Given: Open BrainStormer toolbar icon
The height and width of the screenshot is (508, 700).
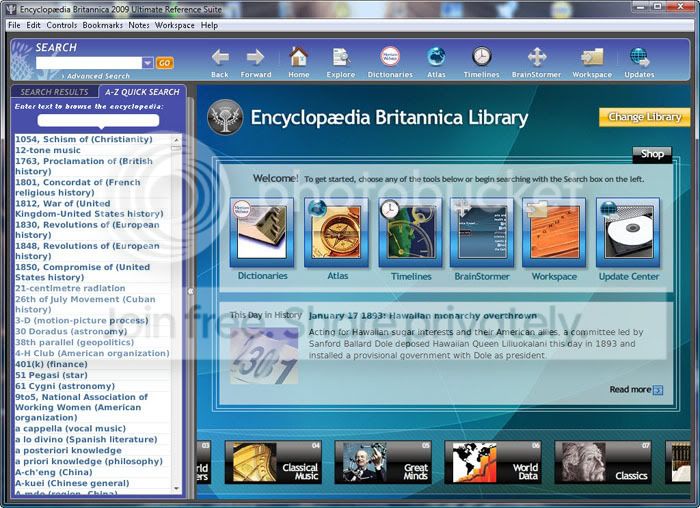Looking at the screenshot, I should (537, 57).
